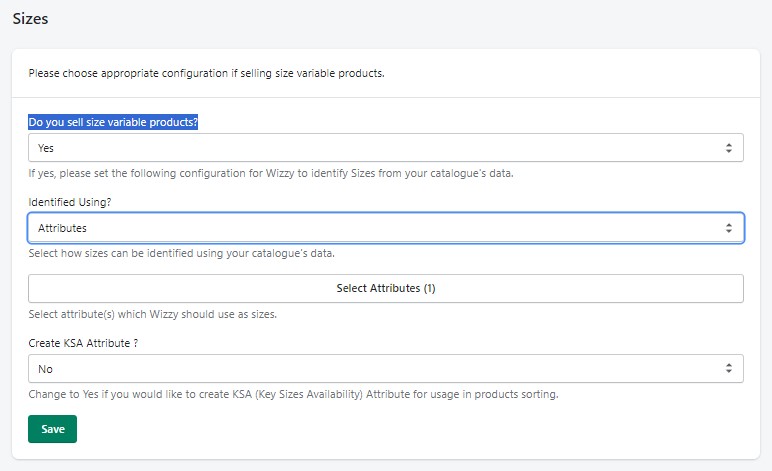
Task: Click the 'Yes' value text in the first select
Action: tap(46, 148)
